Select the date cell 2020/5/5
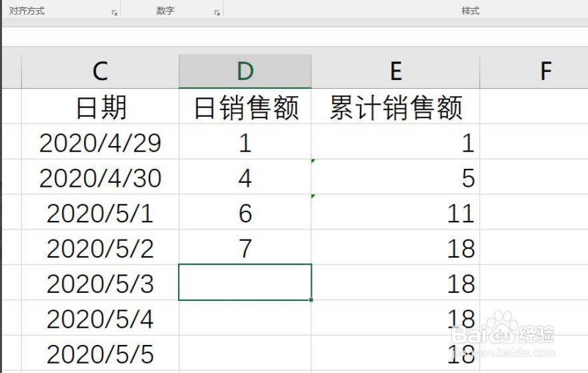The image size is (588, 373). tap(100, 354)
